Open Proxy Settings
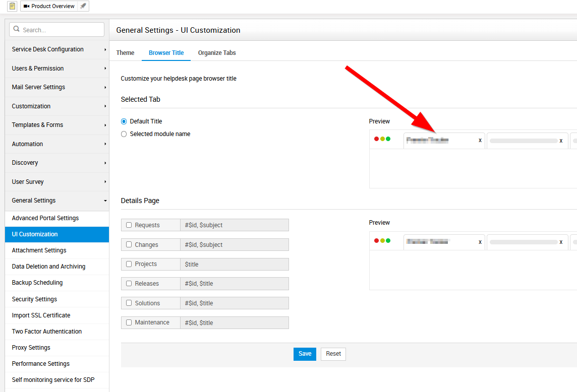 [x=56, y=348]
